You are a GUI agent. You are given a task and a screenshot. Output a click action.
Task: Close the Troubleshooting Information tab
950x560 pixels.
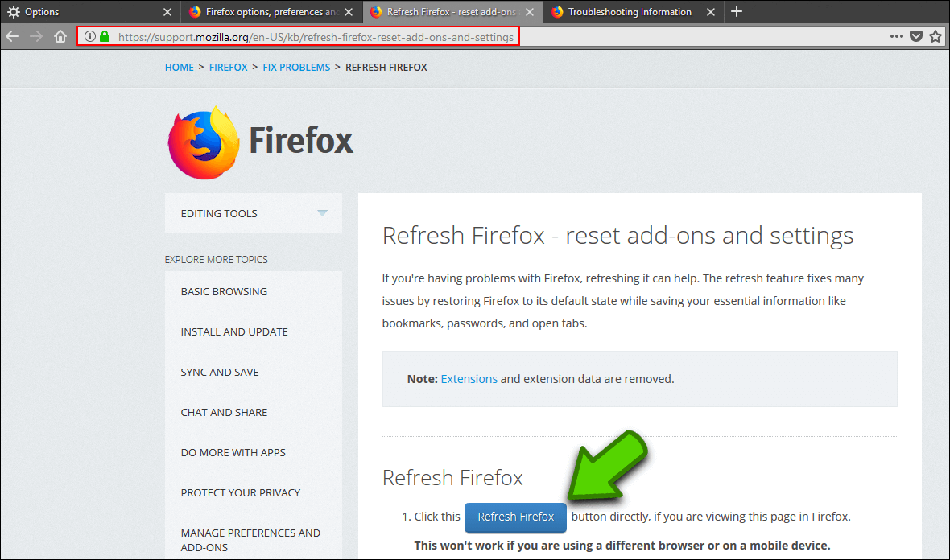click(711, 12)
